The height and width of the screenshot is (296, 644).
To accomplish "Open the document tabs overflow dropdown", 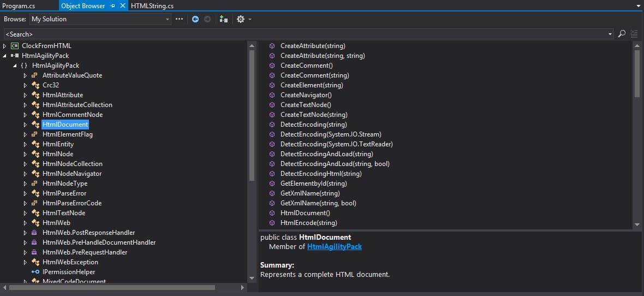I will tap(638, 6).
